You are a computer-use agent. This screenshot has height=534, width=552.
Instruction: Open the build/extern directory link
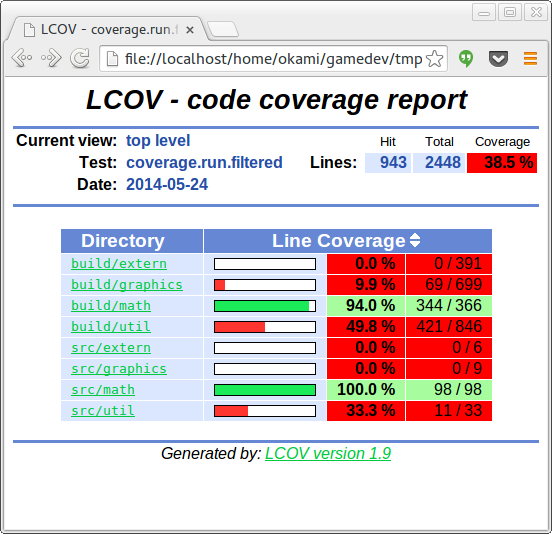click(x=119, y=264)
